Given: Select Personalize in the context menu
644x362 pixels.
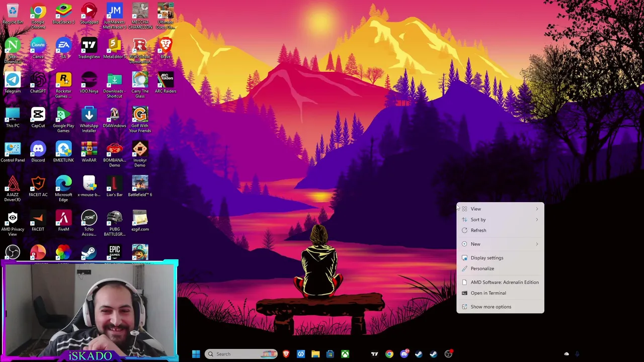Looking at the screenshot, I should tap(500, 268).
